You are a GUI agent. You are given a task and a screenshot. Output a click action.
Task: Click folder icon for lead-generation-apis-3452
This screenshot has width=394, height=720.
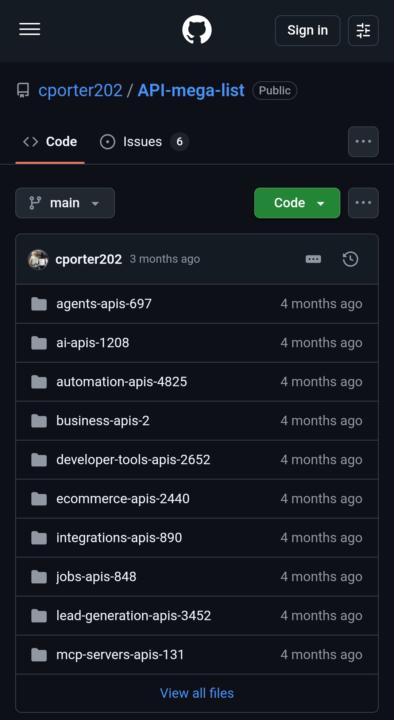click(x=39, y=616)
